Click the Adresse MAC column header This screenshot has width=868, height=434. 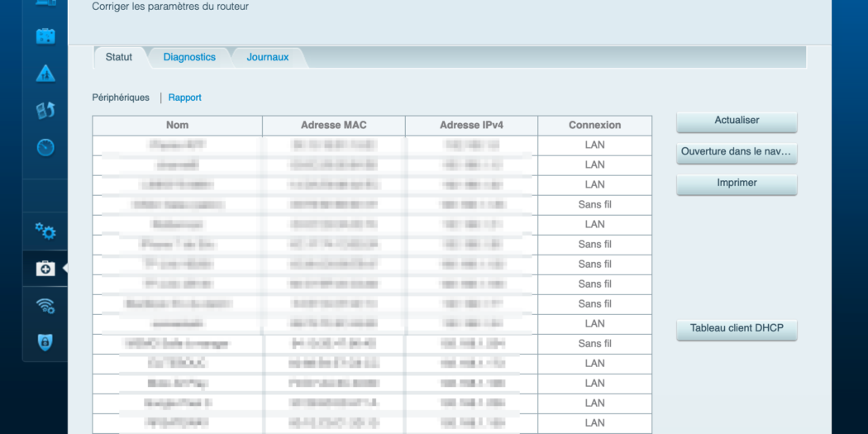[334, 126]
